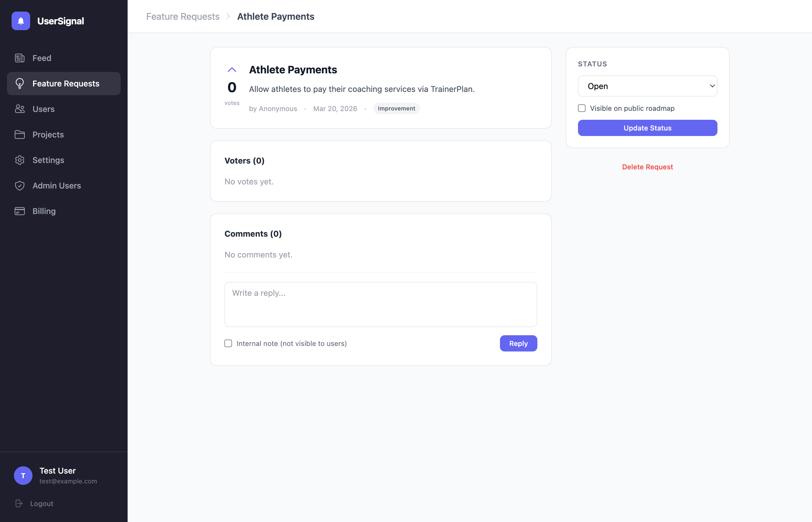812x522 pixels.
Task: Click the Logout door icon
Action: click(19, 503)
